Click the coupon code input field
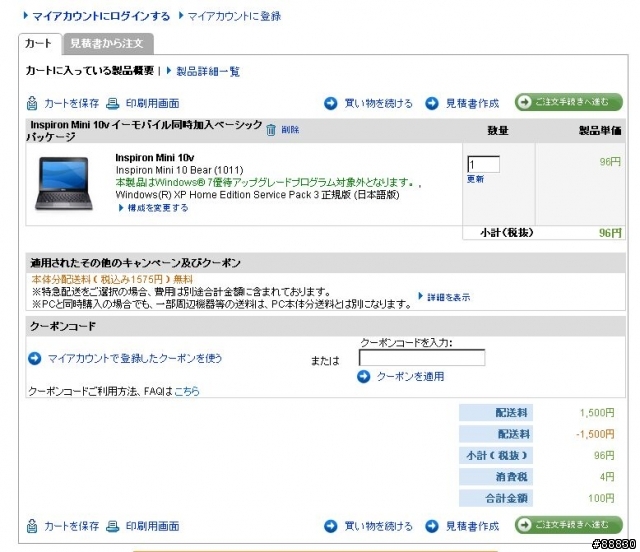 pyautogui.click(x=422, y=358)
